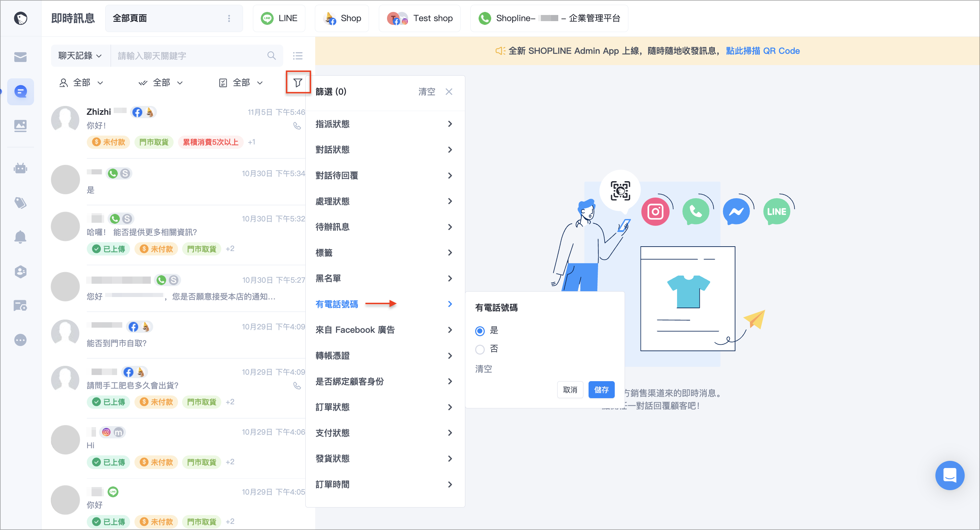Switch to the Shopline 企業管理平台 WhatsApp tab
Image resolution: width=980 pixels, height=530 pixels.
tap(549, 18)
